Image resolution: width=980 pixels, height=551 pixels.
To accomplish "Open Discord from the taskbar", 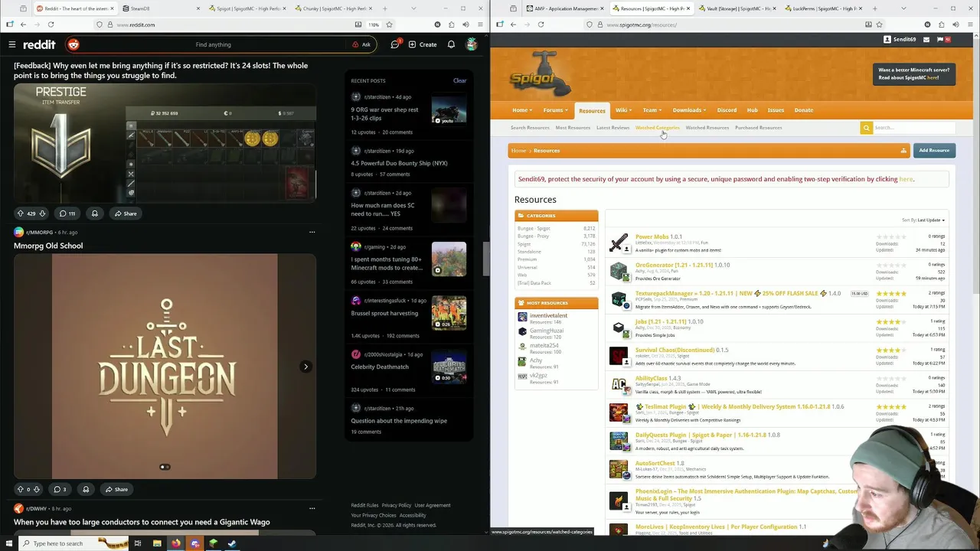I will [x=194, y=543].
